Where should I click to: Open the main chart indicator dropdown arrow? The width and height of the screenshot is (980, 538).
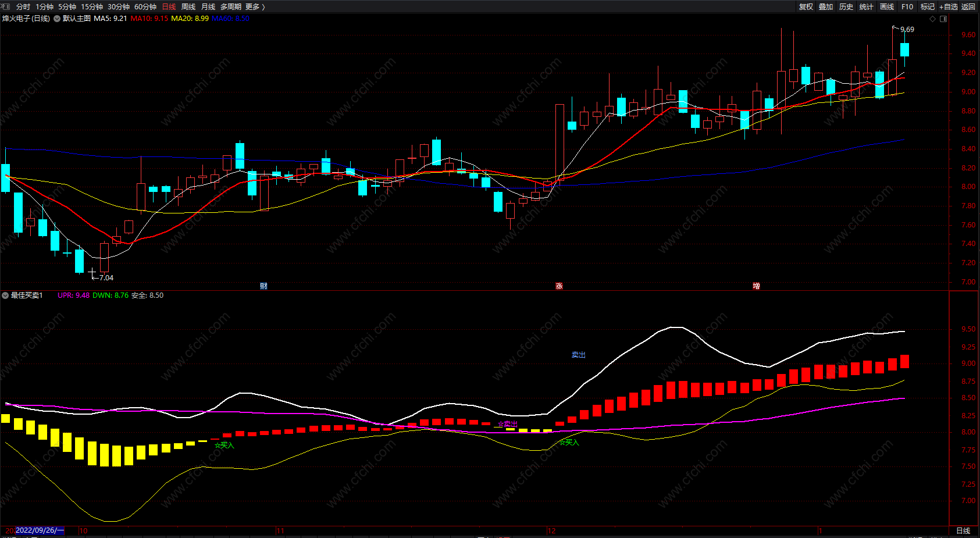[57, 19]
